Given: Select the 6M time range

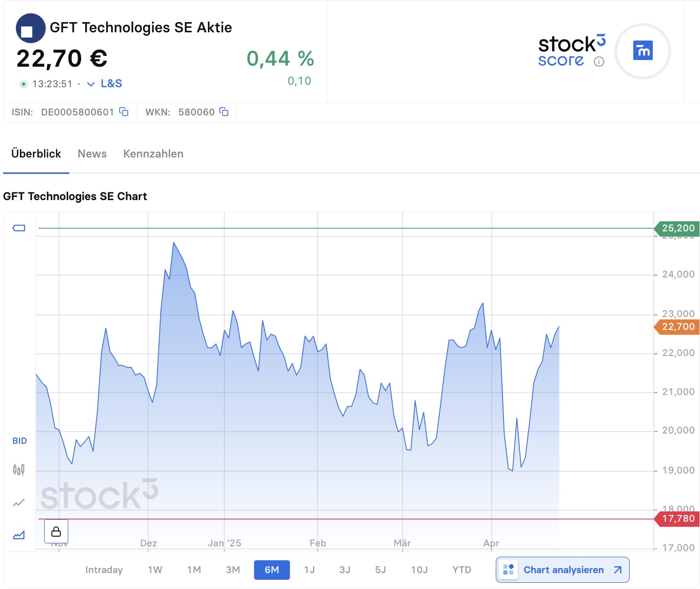Looking at the screenshot, I should pos(272,570).
